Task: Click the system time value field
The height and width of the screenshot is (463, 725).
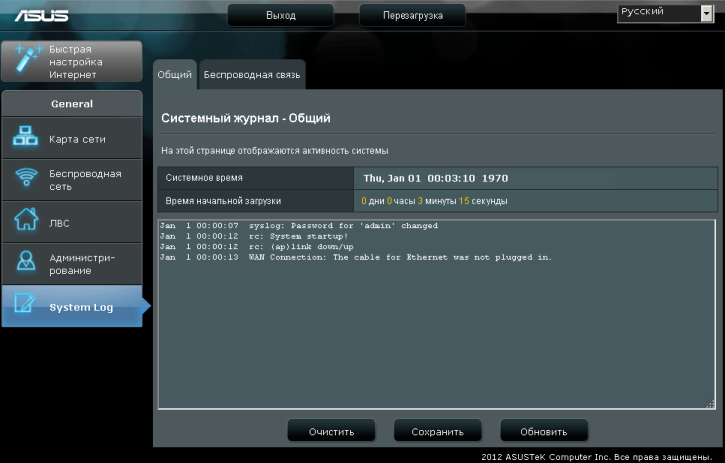Action: pyautogui.click(x=435, y=178)
